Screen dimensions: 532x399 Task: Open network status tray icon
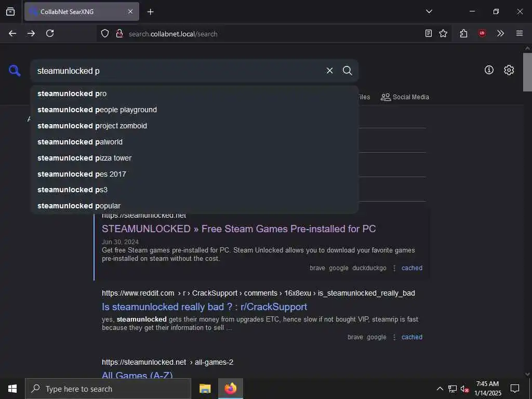[453, 389]
